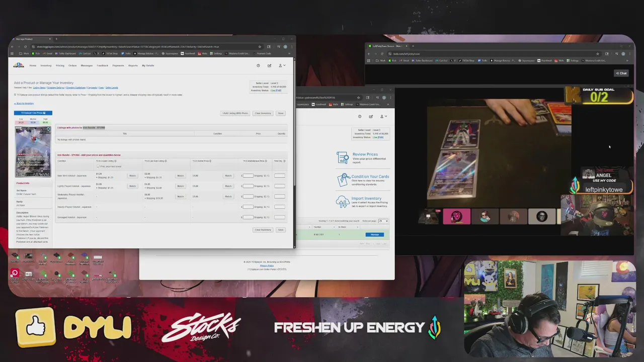
Task: Open Import Inventory in back TCGplayer window
Action: [366, 199]
